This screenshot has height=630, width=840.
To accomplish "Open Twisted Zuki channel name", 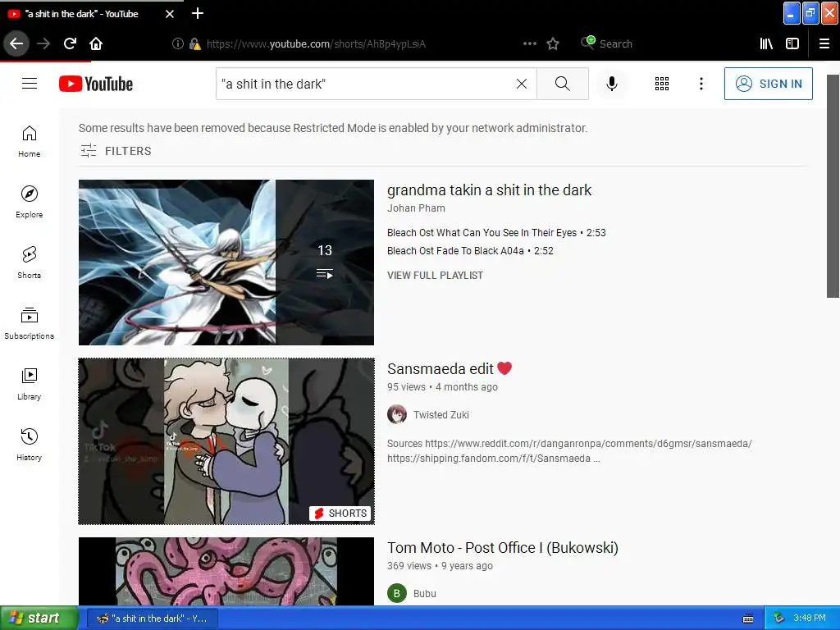I will (441, 414).
